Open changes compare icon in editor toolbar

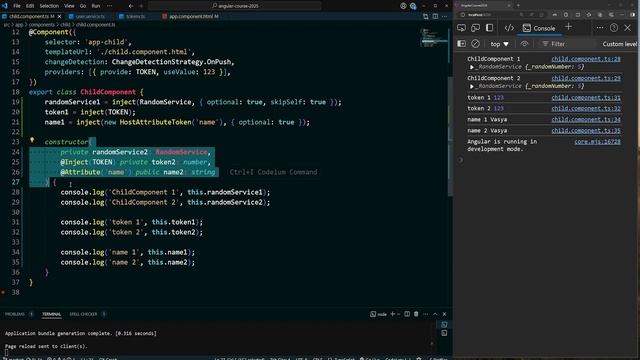coord(426,16)
